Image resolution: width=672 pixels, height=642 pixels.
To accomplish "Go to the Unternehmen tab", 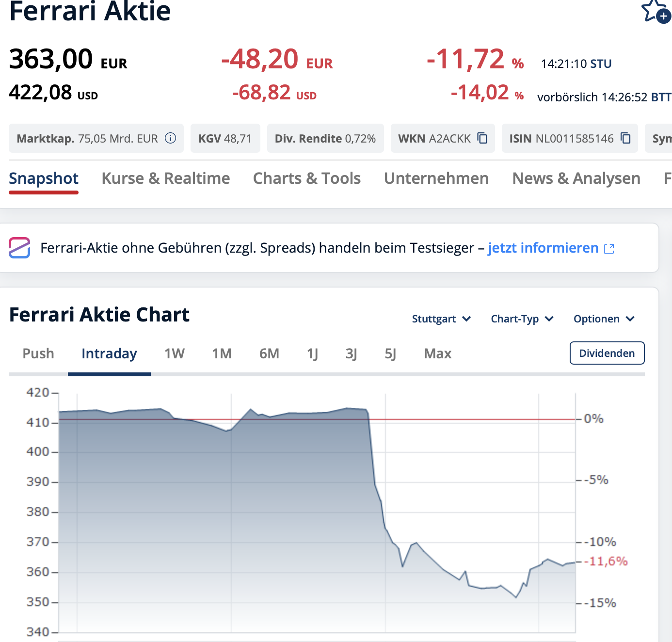I will click(436, 178).
